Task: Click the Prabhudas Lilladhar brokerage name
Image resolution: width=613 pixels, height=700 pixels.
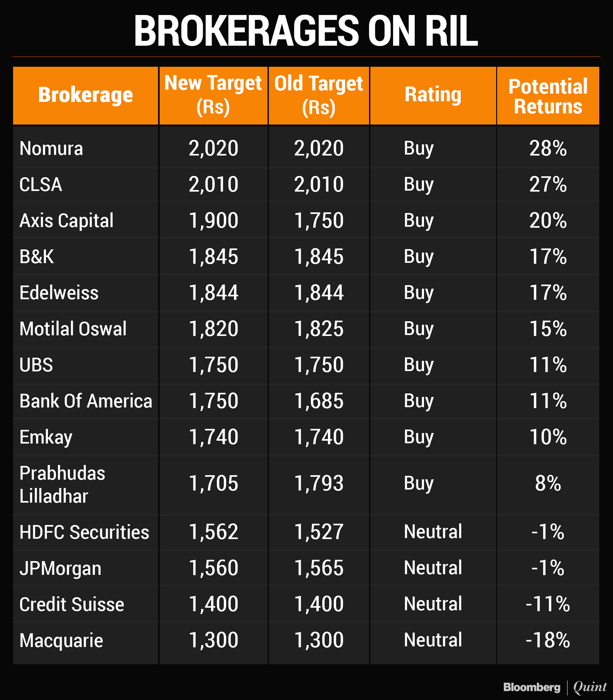Action: point(62,484)
